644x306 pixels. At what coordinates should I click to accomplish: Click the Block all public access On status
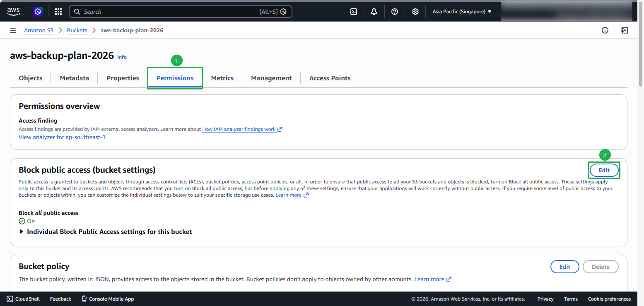(27, 221)
